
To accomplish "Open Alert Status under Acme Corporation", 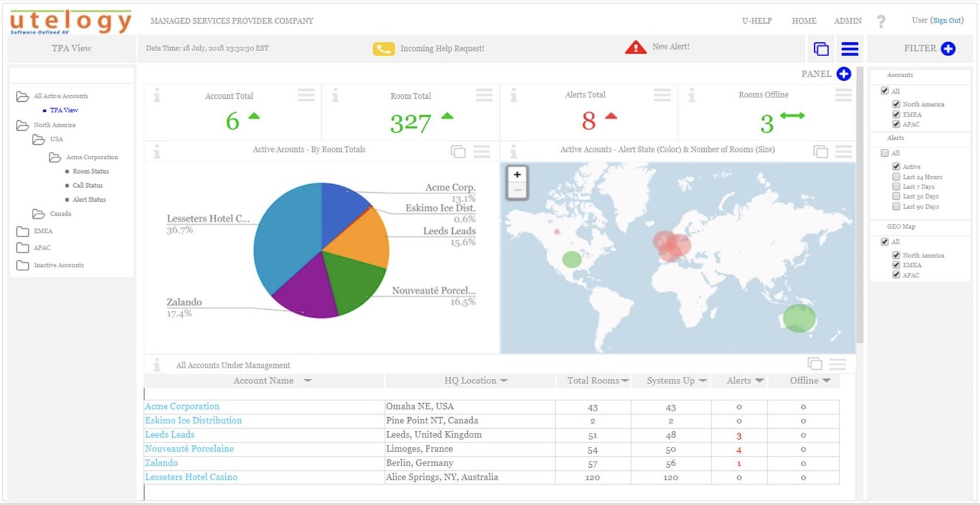I will pos(89,200).
